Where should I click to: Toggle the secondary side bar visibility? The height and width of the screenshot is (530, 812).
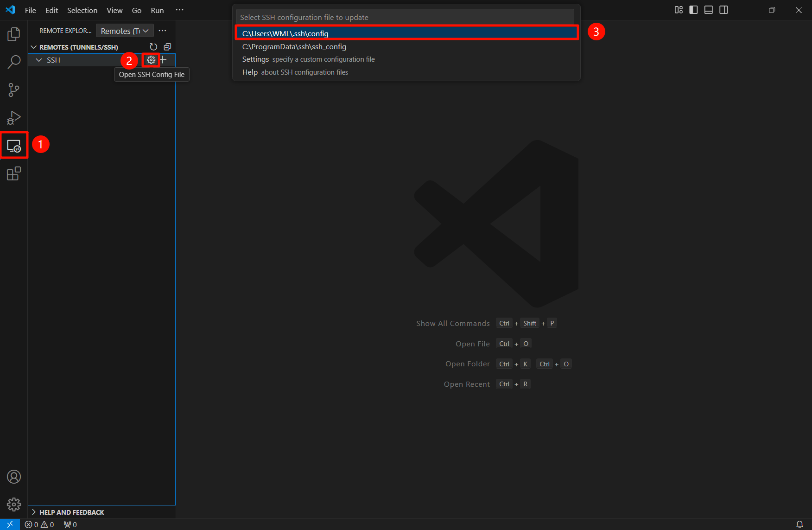point(723,10)
